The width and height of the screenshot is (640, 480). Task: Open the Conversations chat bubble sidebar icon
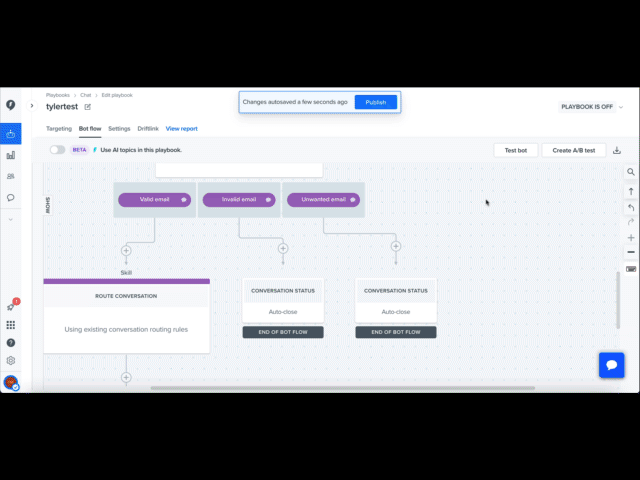(x=11, y=198)
